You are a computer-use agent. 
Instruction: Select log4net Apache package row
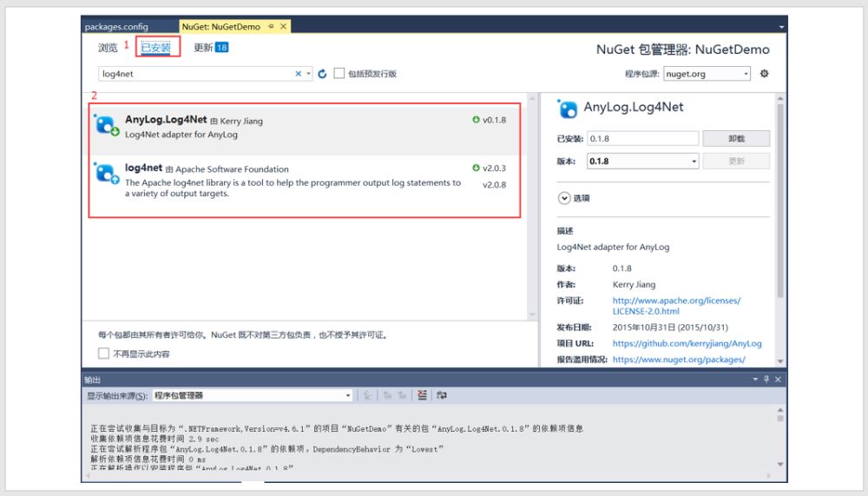[306, 180]
